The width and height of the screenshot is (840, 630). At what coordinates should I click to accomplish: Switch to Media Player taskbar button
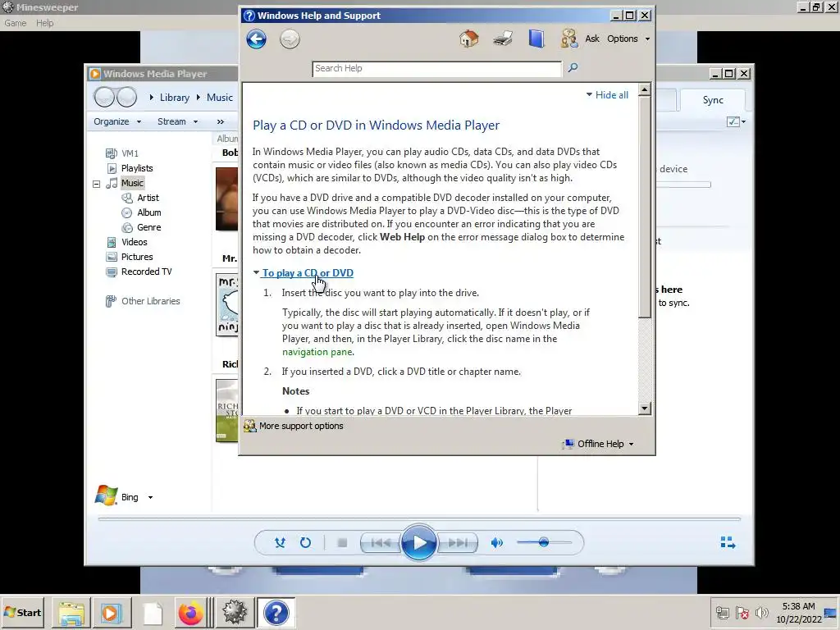[x=112, y=613]
